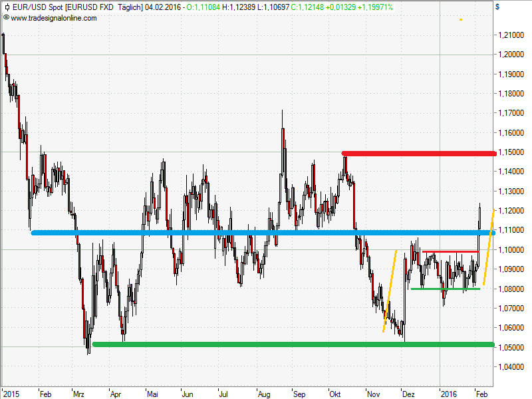Click the Apr label on time axis

116,394
